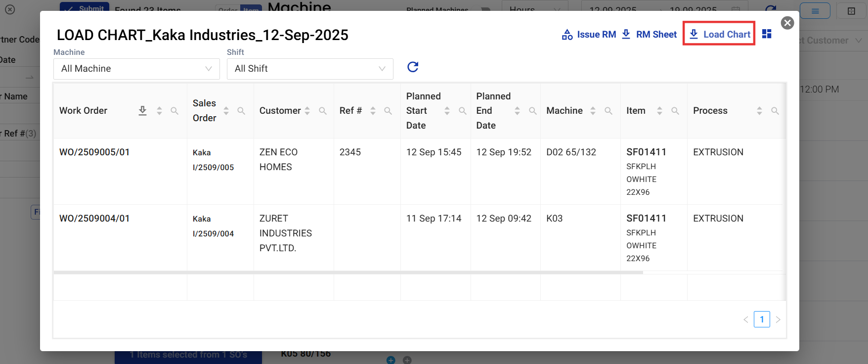The image size is (868, 364).
Task: Sort the Process column
Action: coord(759,111)
